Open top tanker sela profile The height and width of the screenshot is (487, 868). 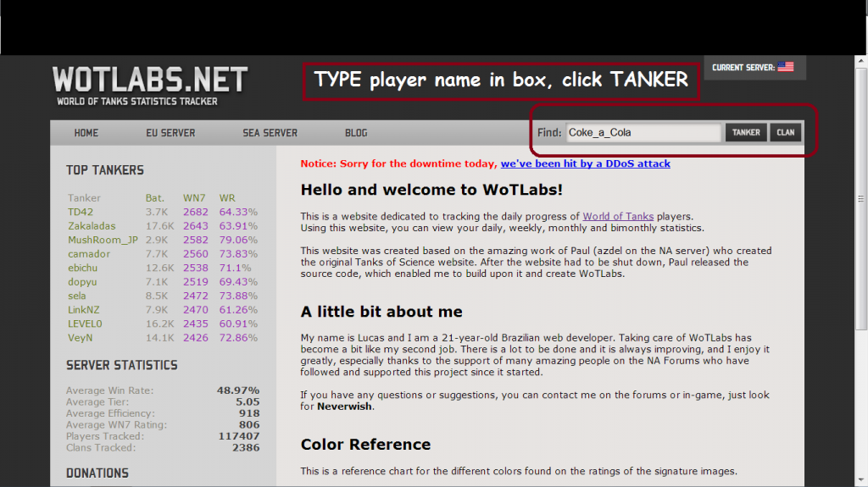76,296
